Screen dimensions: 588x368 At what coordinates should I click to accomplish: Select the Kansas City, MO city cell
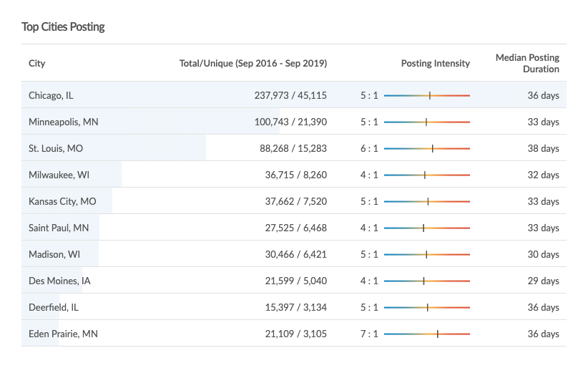click(x=62, y=201)
